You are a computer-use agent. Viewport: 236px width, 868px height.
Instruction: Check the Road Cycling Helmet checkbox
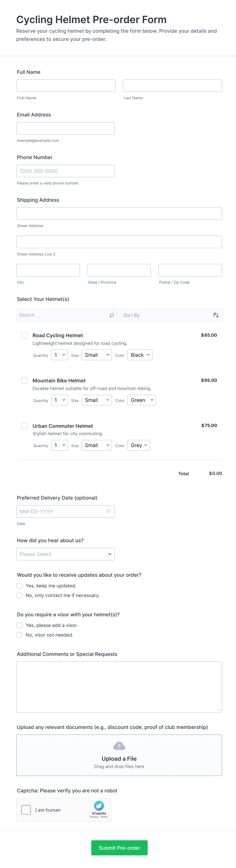pos(24,335)
